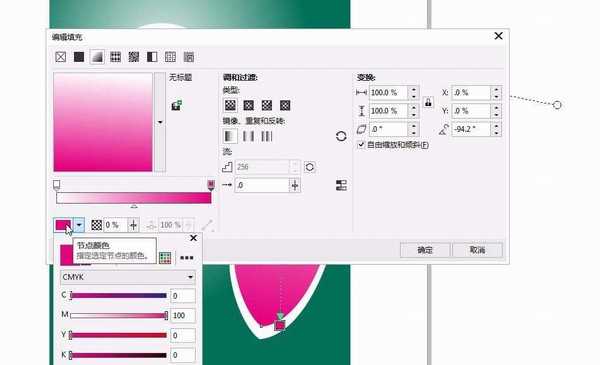Select the Bitmap pattern fill icon
This screenshot has width=600, height=365.
[x=134, y=57]
